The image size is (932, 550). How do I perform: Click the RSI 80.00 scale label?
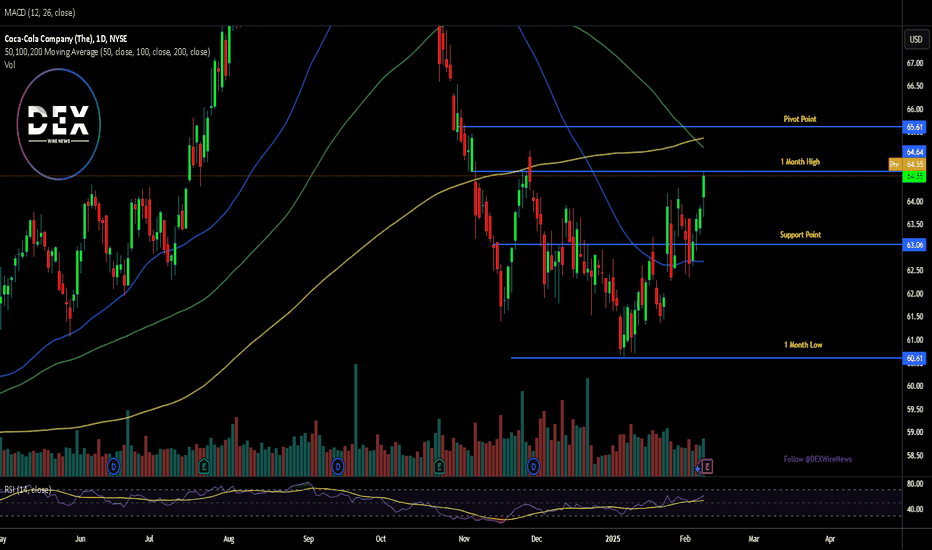point(915,484)
